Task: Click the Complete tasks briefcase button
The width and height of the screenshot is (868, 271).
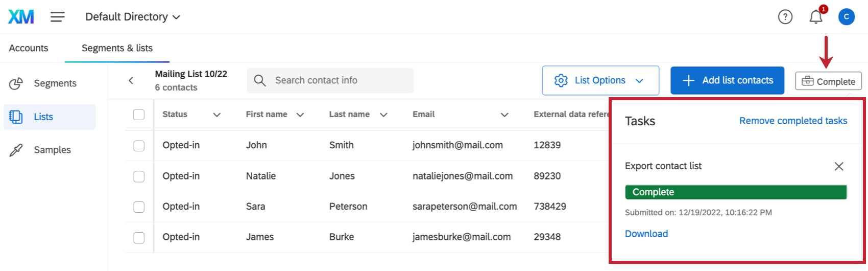Action: click(828, 81)
